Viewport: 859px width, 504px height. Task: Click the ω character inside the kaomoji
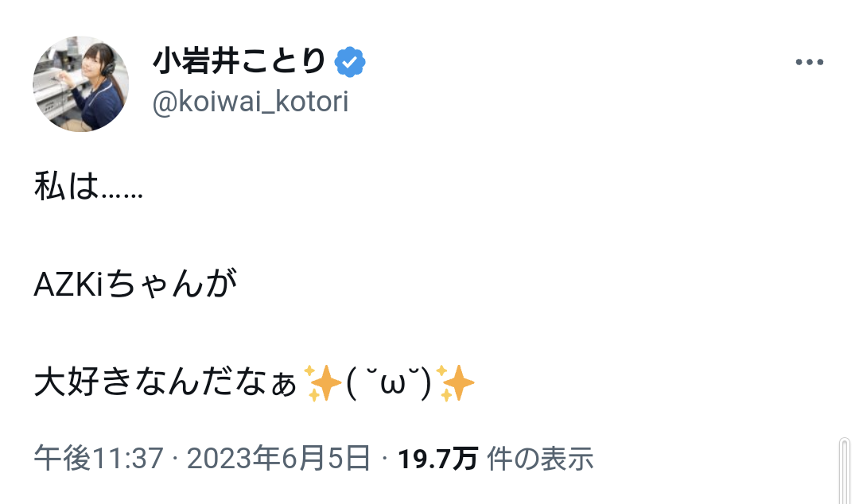(391, 387)
